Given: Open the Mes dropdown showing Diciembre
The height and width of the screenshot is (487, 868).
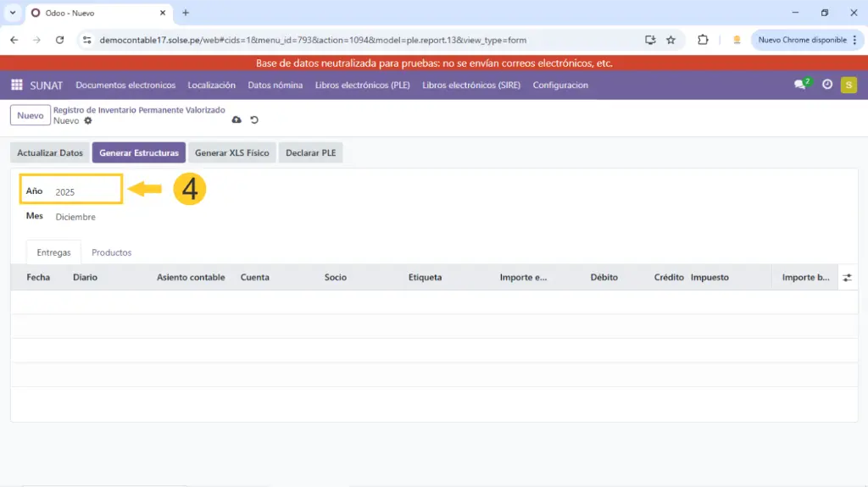Looking at the screenshot, I should [76, 217].
